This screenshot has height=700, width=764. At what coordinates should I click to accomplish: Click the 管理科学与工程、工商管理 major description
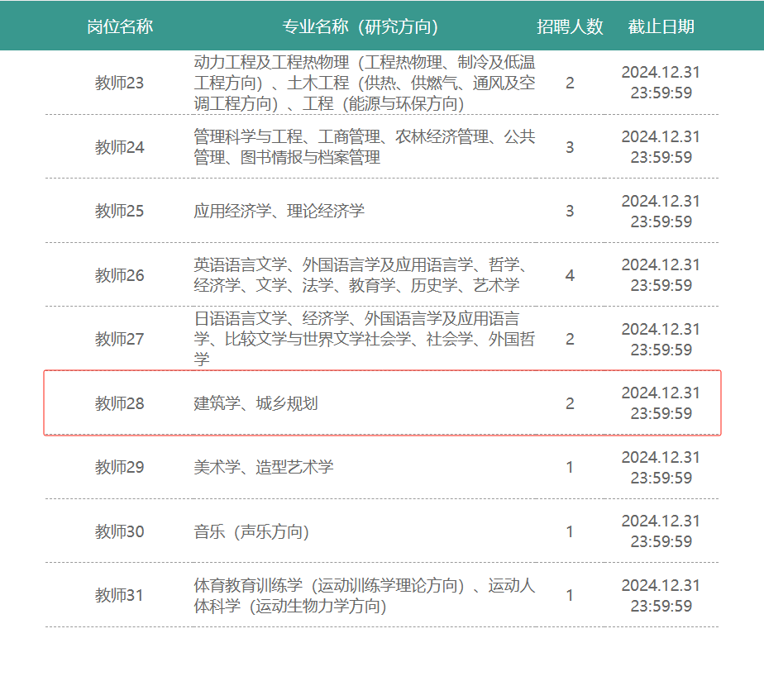365,147
